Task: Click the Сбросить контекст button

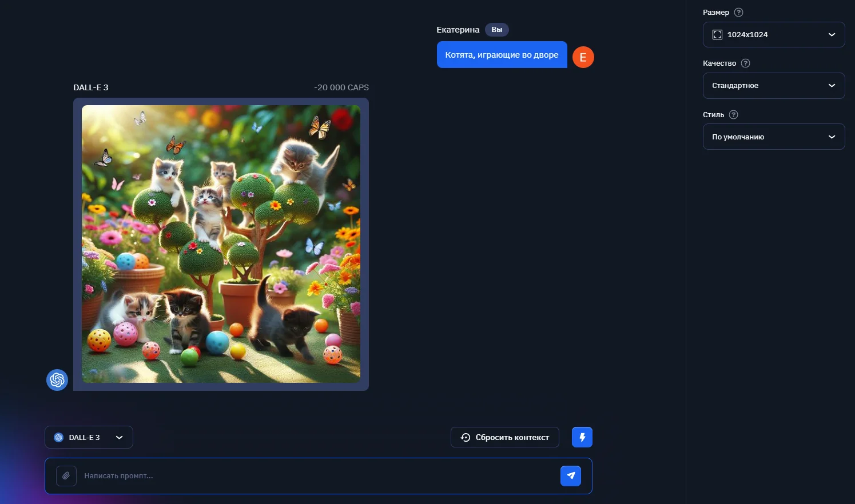Action: (505, 437)
